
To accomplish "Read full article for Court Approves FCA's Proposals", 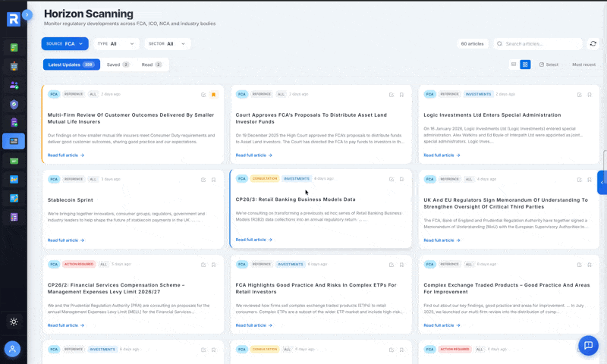I will pyautogui.click(x=254, y=155).
